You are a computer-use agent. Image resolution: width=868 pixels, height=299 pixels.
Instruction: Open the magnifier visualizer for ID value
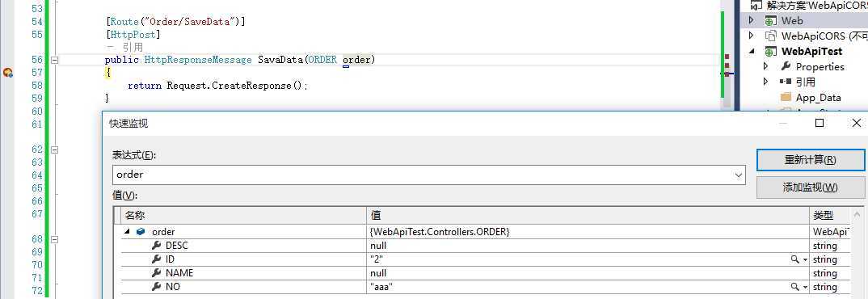point(795,259)
